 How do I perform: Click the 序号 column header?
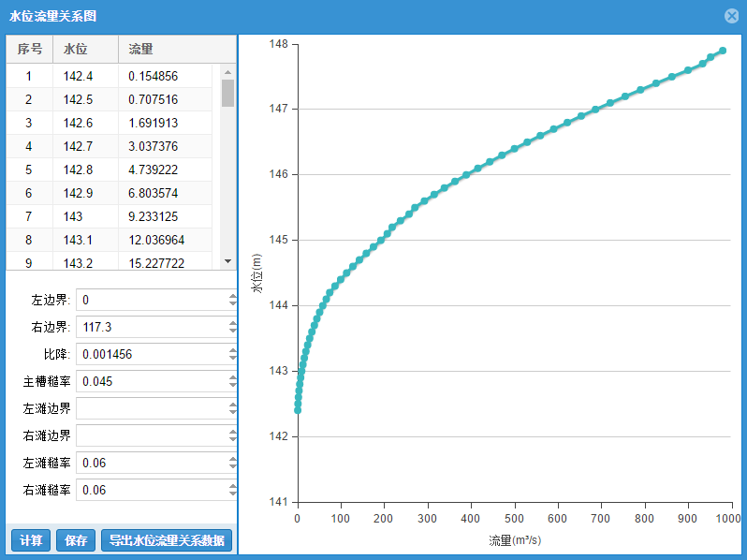(x=29, y=49)
